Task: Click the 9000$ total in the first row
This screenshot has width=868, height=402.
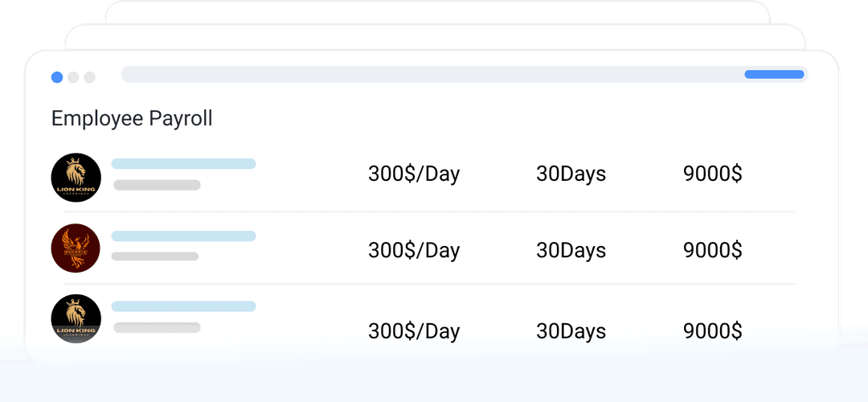Action: pos(712,174)
